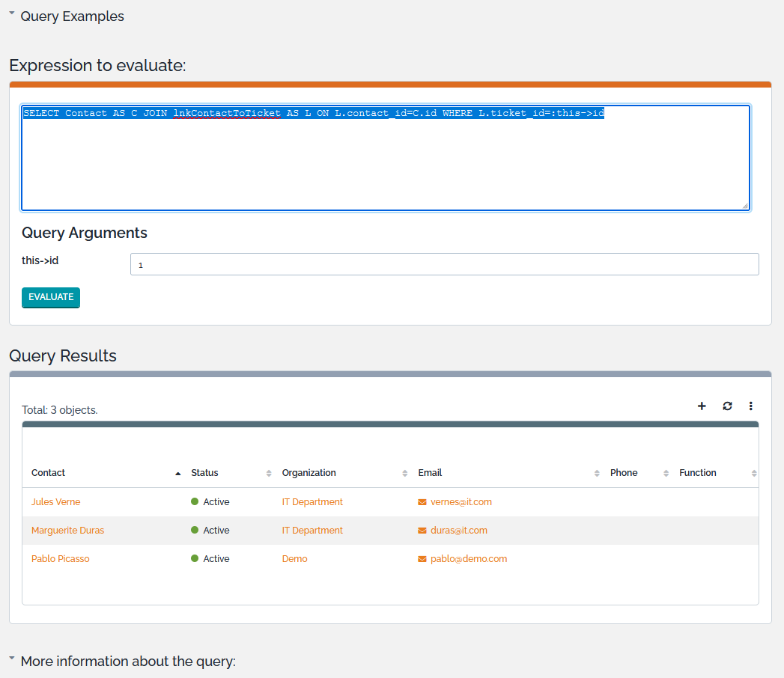This screenshot has height=678, width=784.
Task: Click envelope icon next to pablo@demo.com
Action: pos(422,559)
